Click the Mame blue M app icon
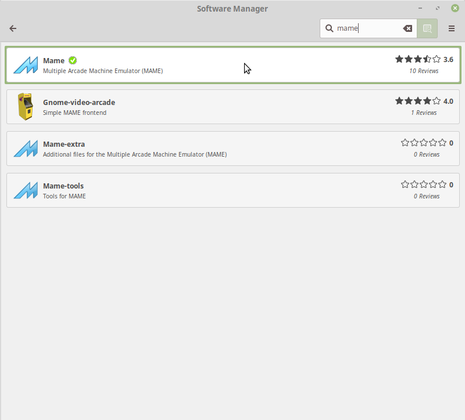The height and width of the screenshot is (420, 465). point(26,65)
